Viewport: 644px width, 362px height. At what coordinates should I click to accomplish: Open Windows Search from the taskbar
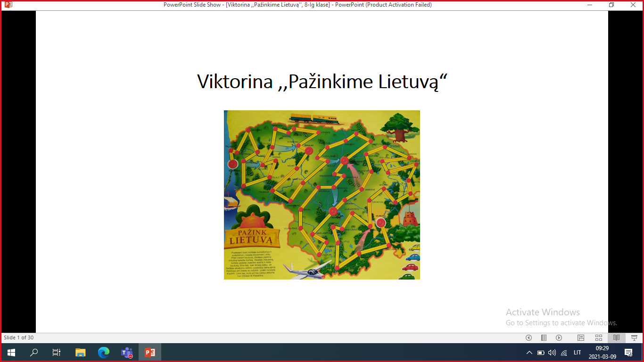point(34,352)
